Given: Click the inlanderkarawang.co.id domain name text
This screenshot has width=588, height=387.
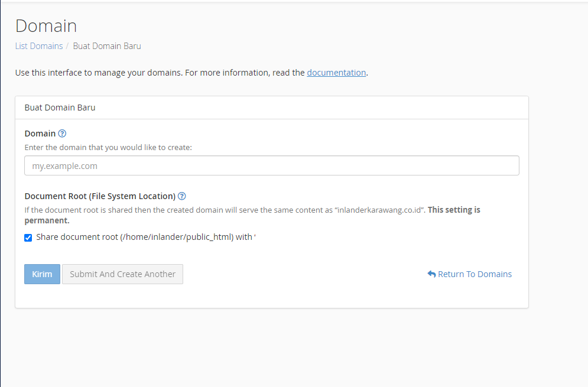Looking at the screenshot, I should pyautogui.click(x=379, y=210).
